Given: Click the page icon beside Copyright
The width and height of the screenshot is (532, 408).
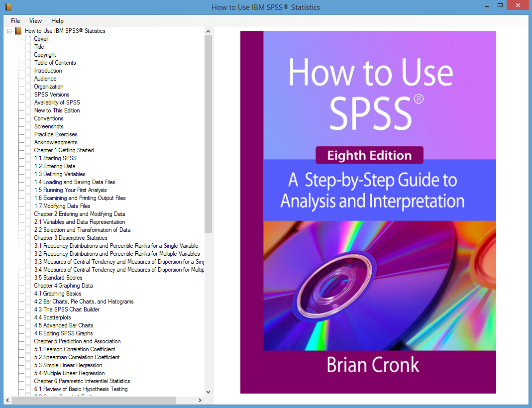Looking at the screenshot, I should point(28,55).
